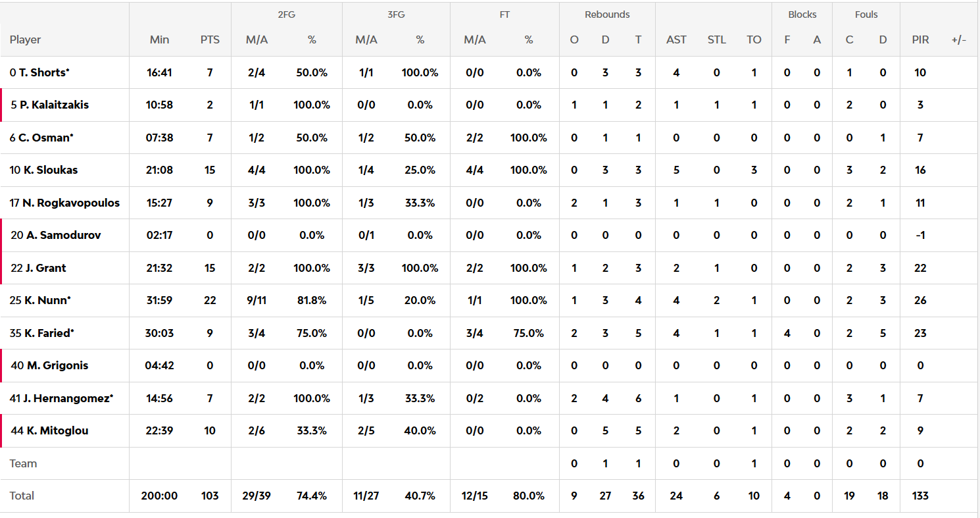Screen dimensions: 980x518
Task: Open K. Sloukas player page
Action: click(x=51, y=170)
